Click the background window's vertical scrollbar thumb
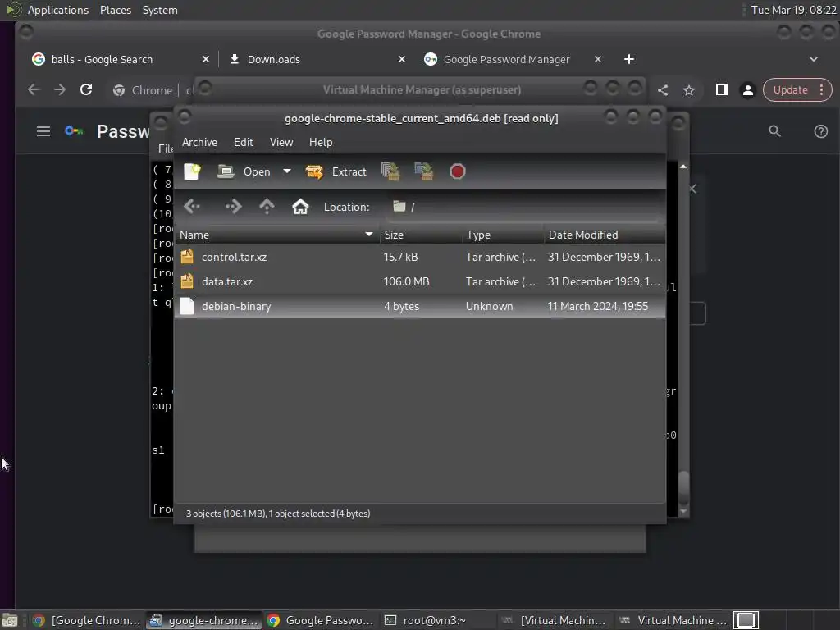840x630 pixels. [x=683, y=486]
